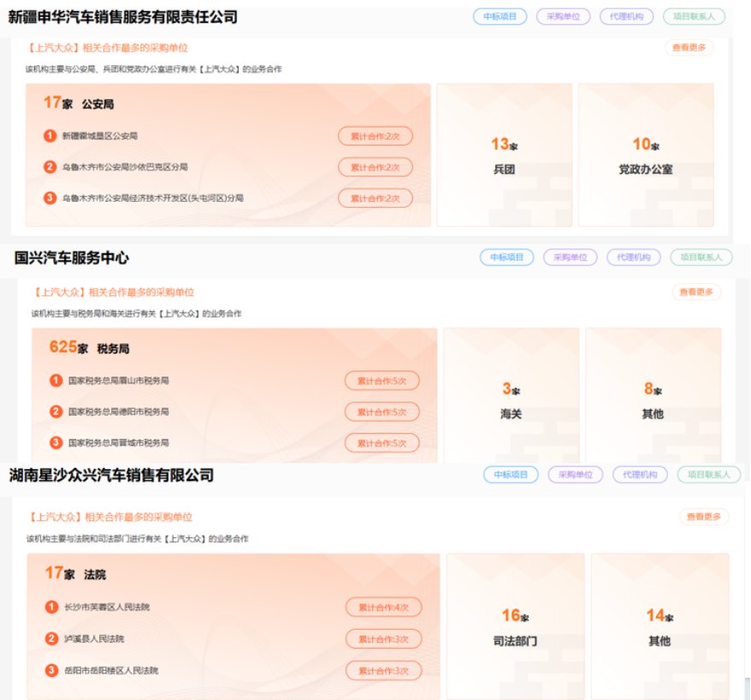Click company title 新疆申华汽车销售服务有限责任公司

[x=122, y=17]
